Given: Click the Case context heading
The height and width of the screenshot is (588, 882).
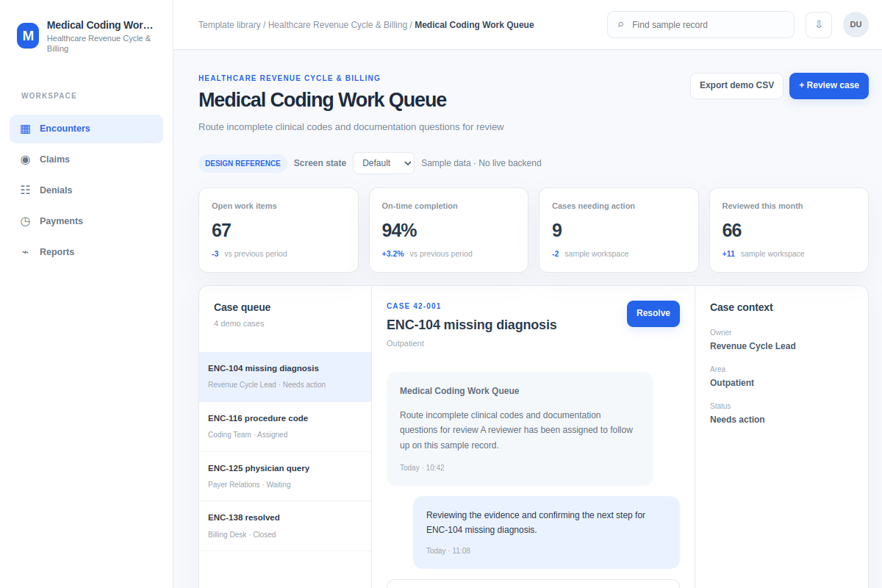Looking at the screenshot, I should pyautogui.click(x=742, y=307).
